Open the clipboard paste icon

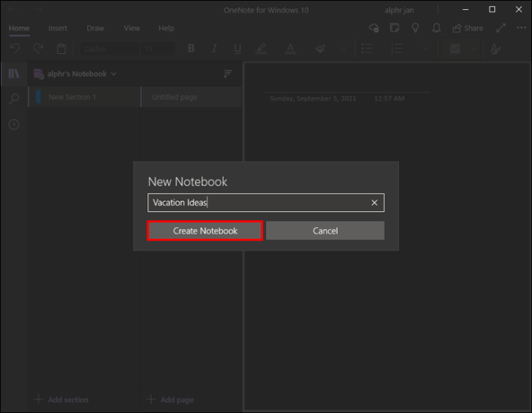(62, 49)
